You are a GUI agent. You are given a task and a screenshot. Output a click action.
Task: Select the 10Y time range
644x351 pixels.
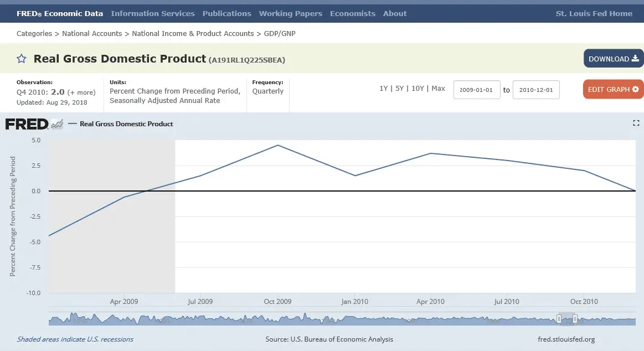(417, 89)
